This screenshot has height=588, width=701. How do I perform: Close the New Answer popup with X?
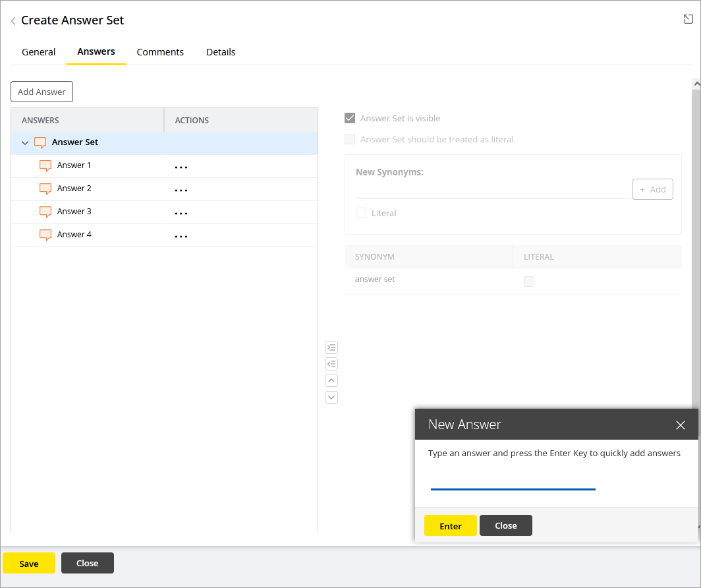pos(681,425)
